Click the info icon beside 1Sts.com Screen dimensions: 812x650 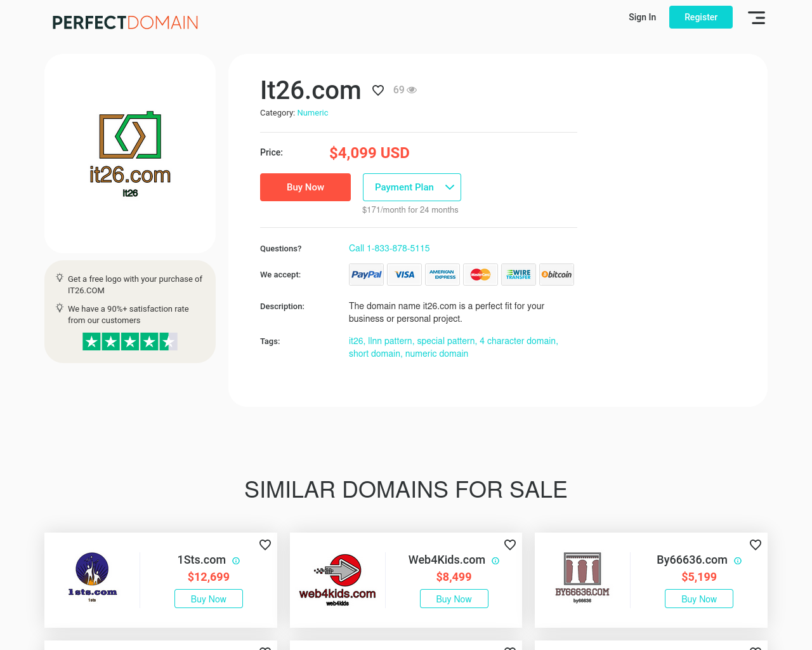point(236,560)
